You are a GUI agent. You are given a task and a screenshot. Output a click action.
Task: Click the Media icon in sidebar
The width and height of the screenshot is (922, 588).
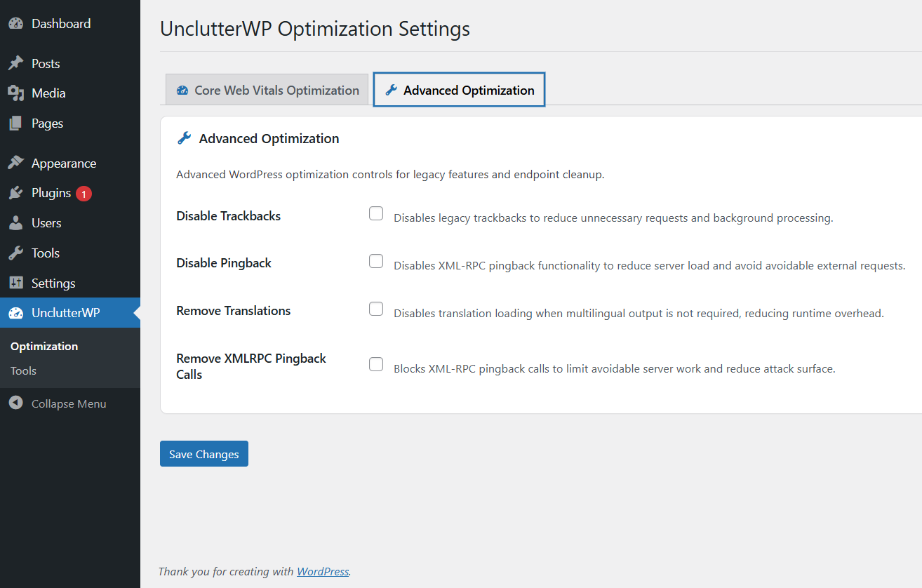[x=15, y=93]
